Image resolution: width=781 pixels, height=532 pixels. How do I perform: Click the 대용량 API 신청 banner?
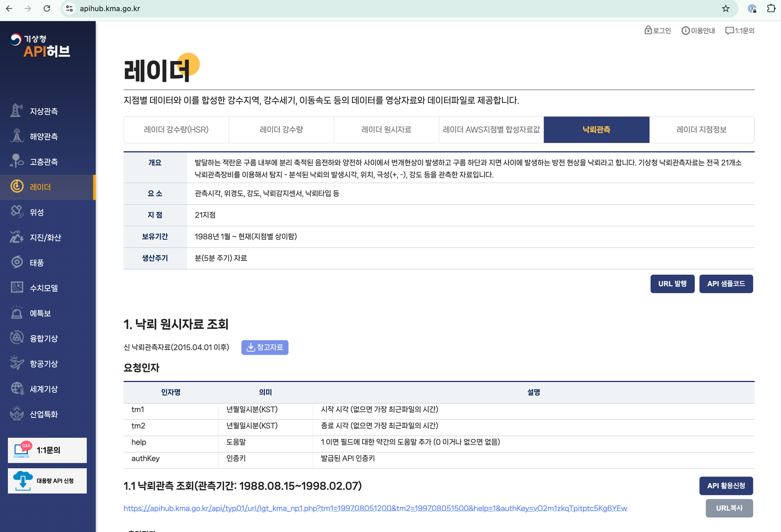coord(47,481)
